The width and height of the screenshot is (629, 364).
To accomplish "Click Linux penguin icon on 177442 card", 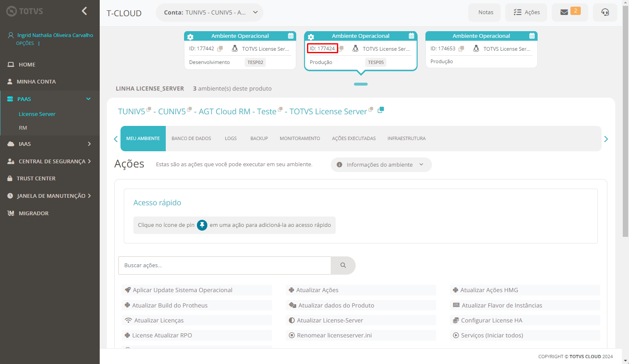I will click(x=235, y=49).
